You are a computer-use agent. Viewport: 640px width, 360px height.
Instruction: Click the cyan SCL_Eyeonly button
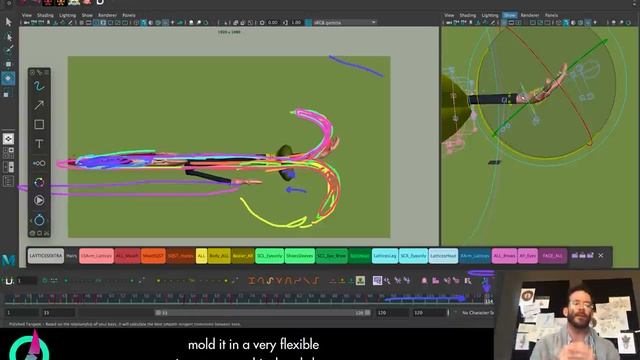pos(413,256)
